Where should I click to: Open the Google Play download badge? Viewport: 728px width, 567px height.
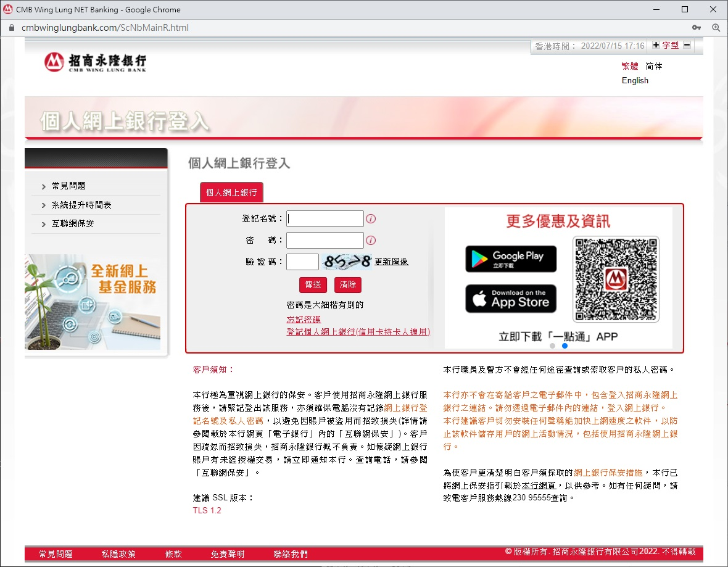point(511,259)
